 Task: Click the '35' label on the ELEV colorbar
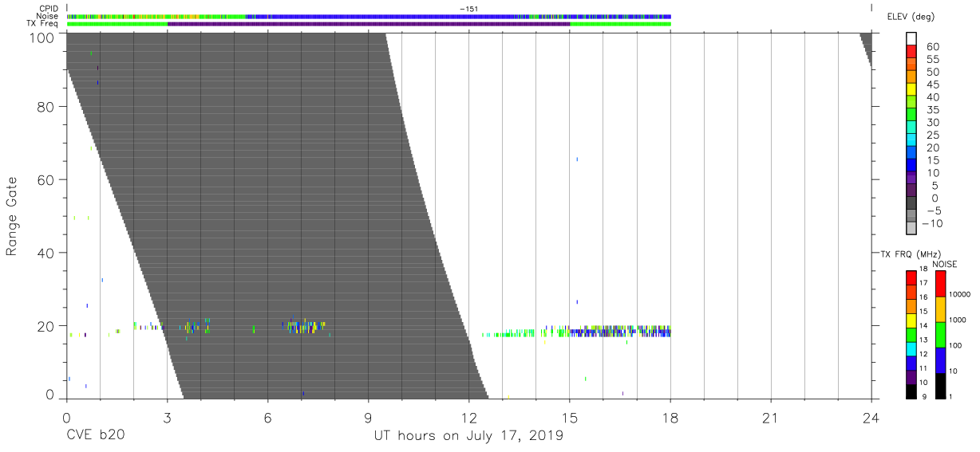point(931,110)
